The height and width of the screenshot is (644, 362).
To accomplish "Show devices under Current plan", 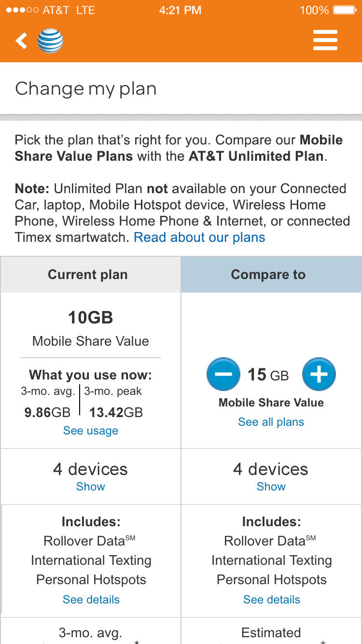I will pyautogui.click(x=91, y=487).
